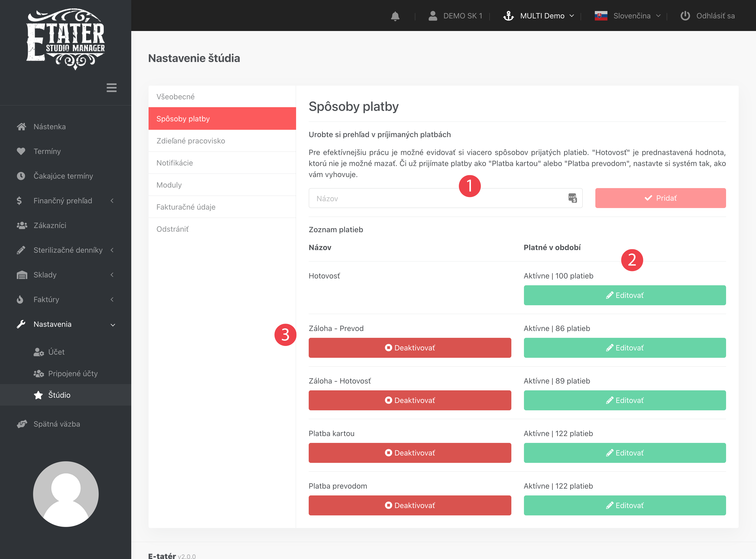Deactivate the Platba kartou payment method

click(x=410, y=453)
